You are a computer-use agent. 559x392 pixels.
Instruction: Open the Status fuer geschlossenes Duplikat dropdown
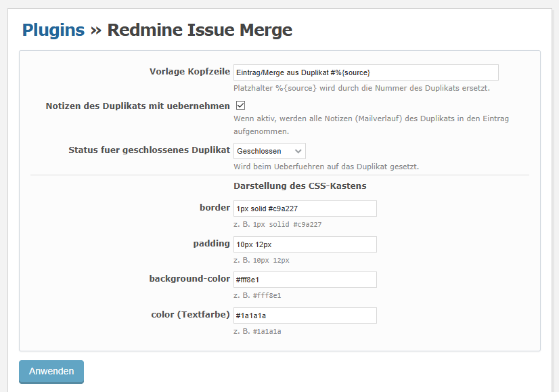pyautogui.click(x=269, y=151)
